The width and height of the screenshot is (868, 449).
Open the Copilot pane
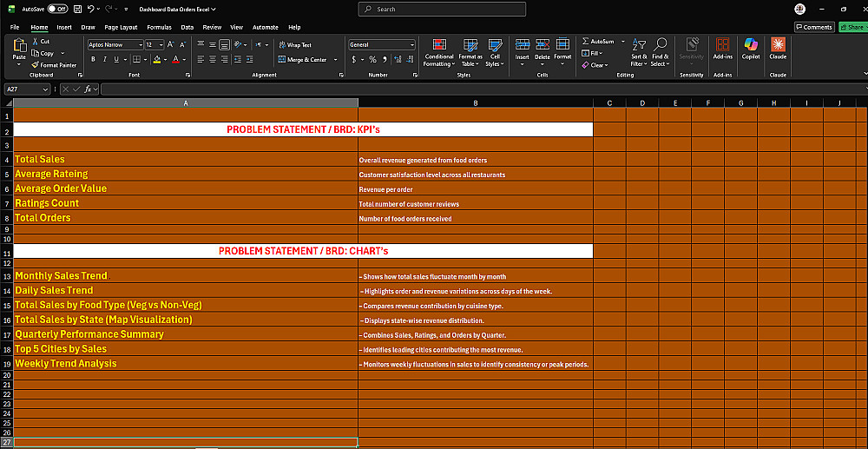pyautogui.click(x=751, y=49)
